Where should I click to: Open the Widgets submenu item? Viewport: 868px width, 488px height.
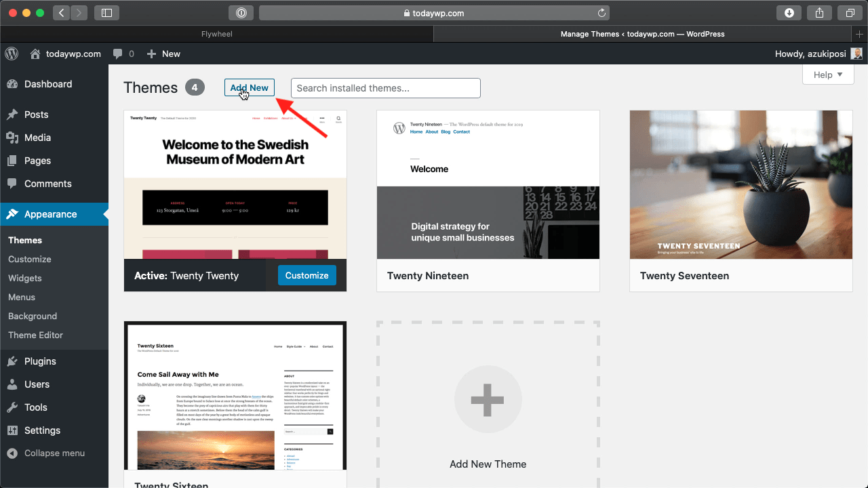[25, 278]
